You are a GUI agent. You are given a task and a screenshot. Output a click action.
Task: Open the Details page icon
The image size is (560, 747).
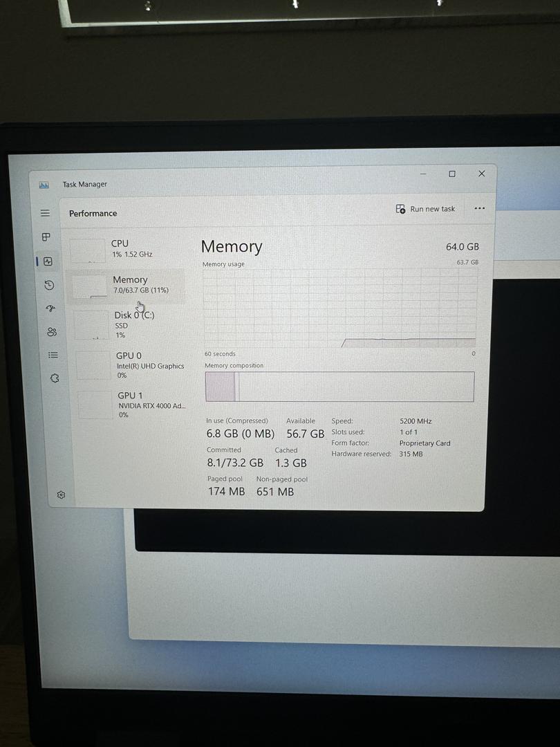53,355
